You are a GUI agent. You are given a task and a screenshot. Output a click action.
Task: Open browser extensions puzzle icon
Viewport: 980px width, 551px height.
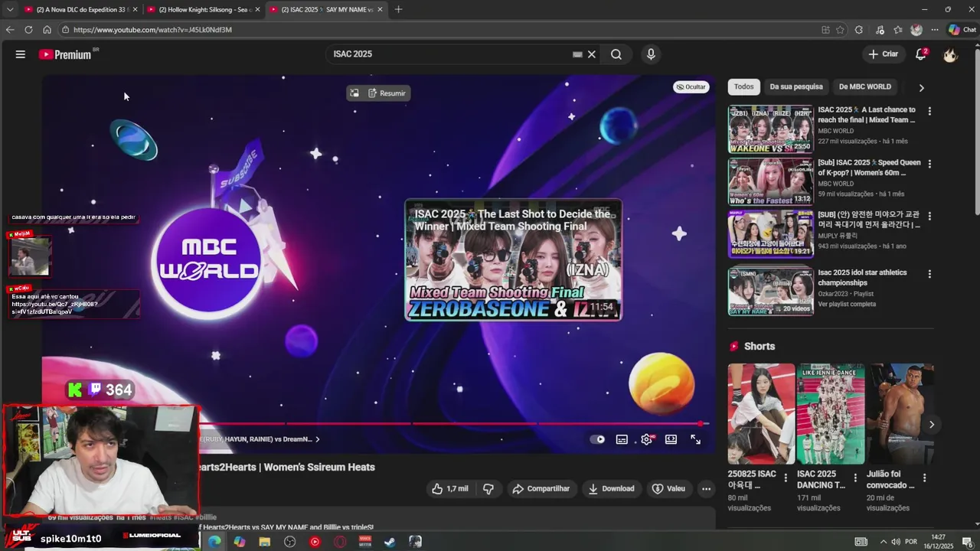[859, 30]
